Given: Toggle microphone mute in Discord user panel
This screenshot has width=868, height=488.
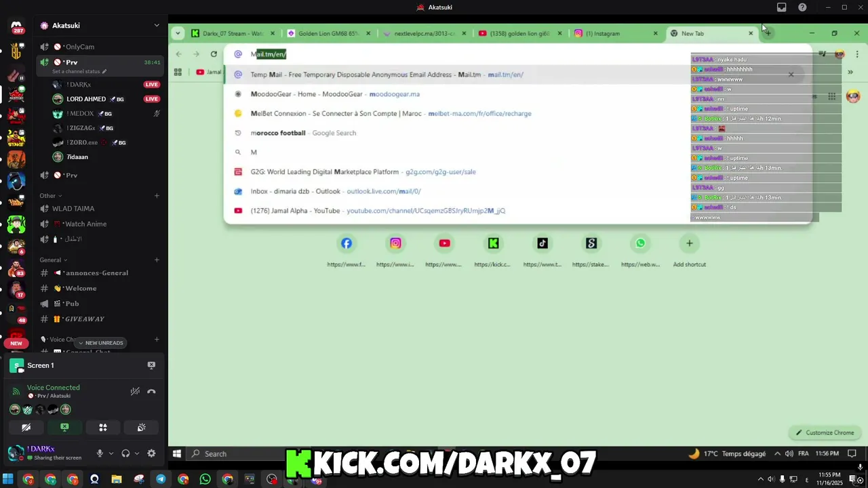Looking at the screenshot, I should pos(100,453).
